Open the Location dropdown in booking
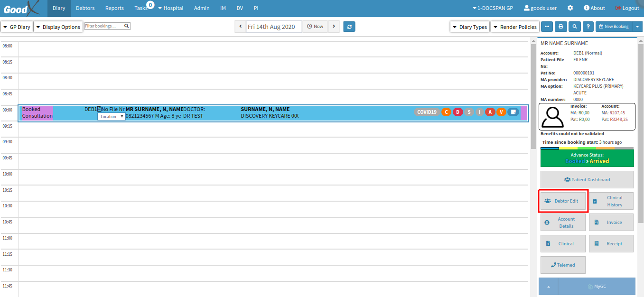 coord(112,116)
